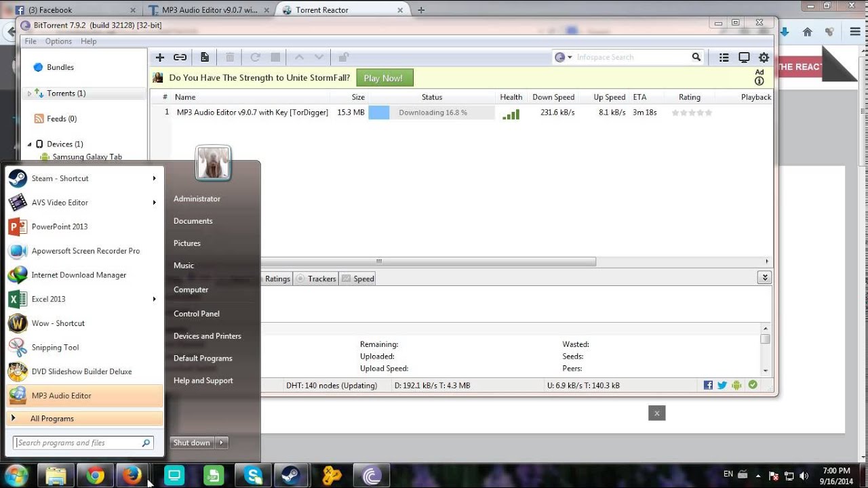Open Skype from the taskbar
Screen dimensions: 868x488
click(x=254, y=476)
